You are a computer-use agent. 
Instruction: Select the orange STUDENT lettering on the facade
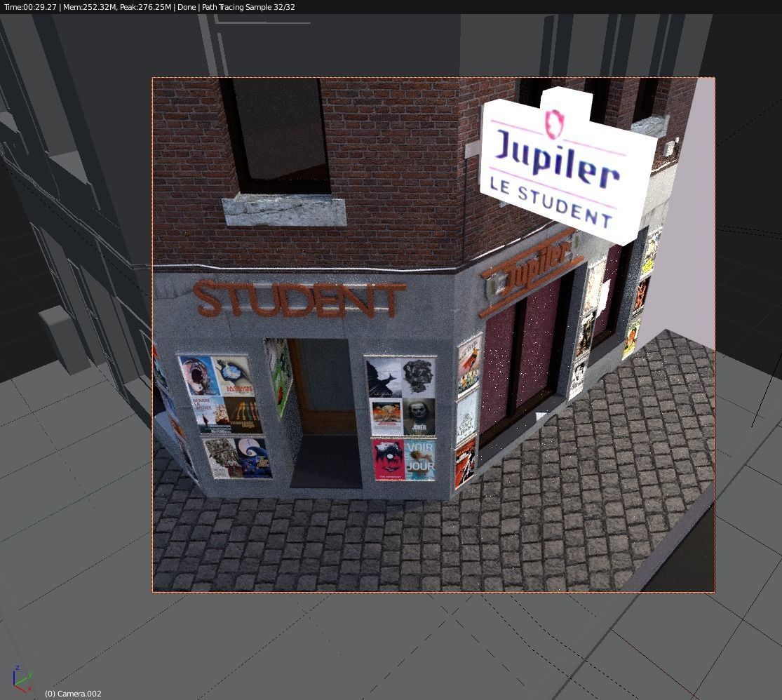coord(298,299)
